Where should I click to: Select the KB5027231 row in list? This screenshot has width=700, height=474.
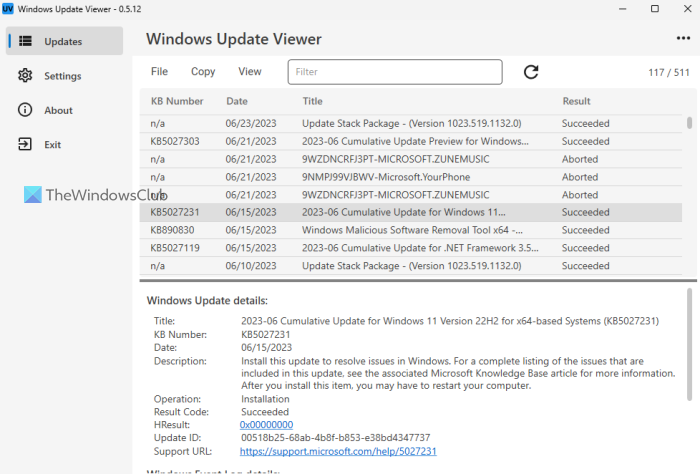411,212
